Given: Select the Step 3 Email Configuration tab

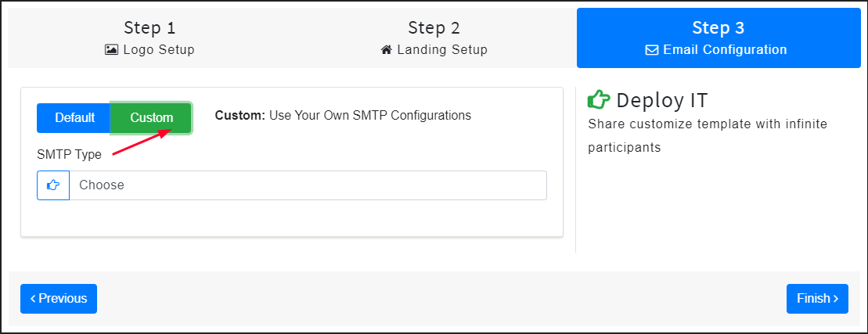Looking at the screenshot, I should (x=719, y=38).
